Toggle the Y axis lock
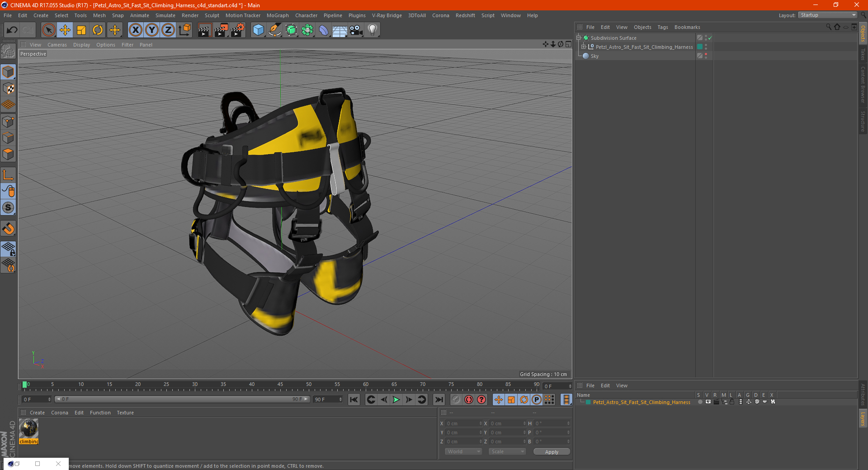The width and height of the screenshot is (868, 470). click(152, 30)
